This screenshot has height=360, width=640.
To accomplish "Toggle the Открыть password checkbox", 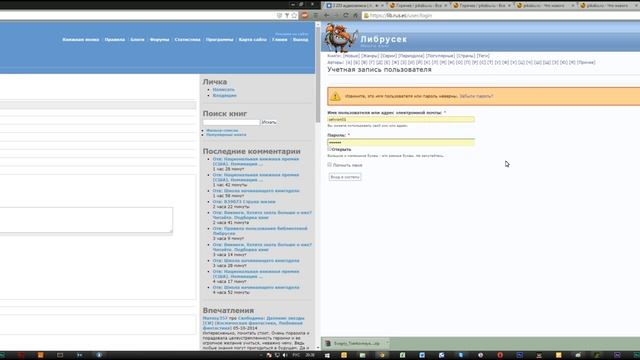I will pos(329,149).
